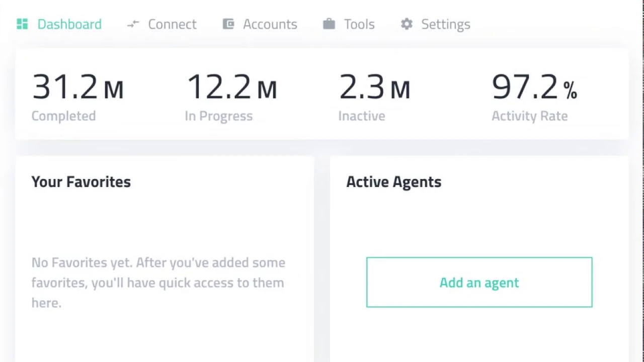Select the 12.2 M In Progress statistic
The image size is (644, 362).
[231, 87]
